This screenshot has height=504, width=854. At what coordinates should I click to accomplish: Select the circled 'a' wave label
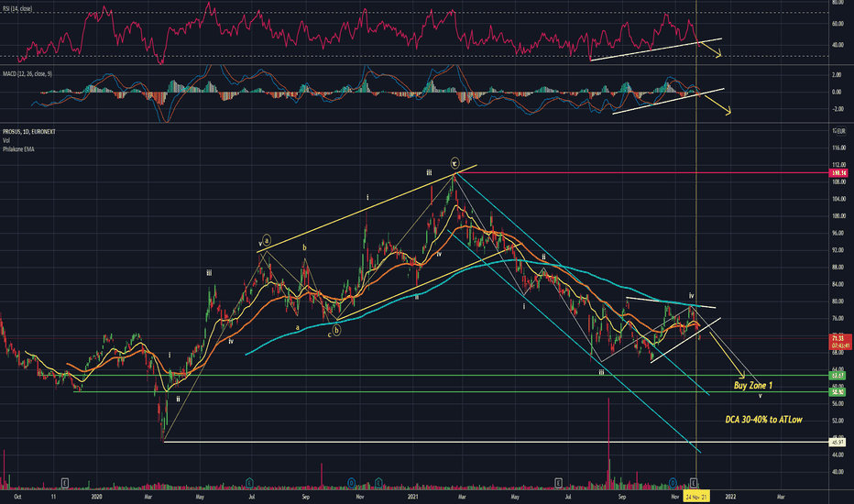coord(267,240)
